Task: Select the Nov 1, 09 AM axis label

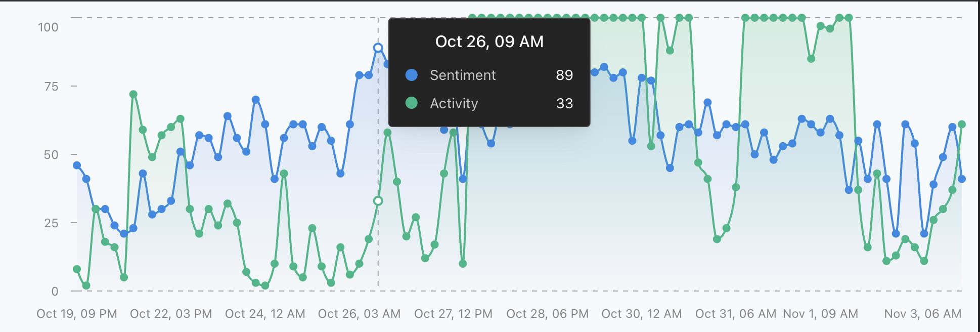Action: 820,314
